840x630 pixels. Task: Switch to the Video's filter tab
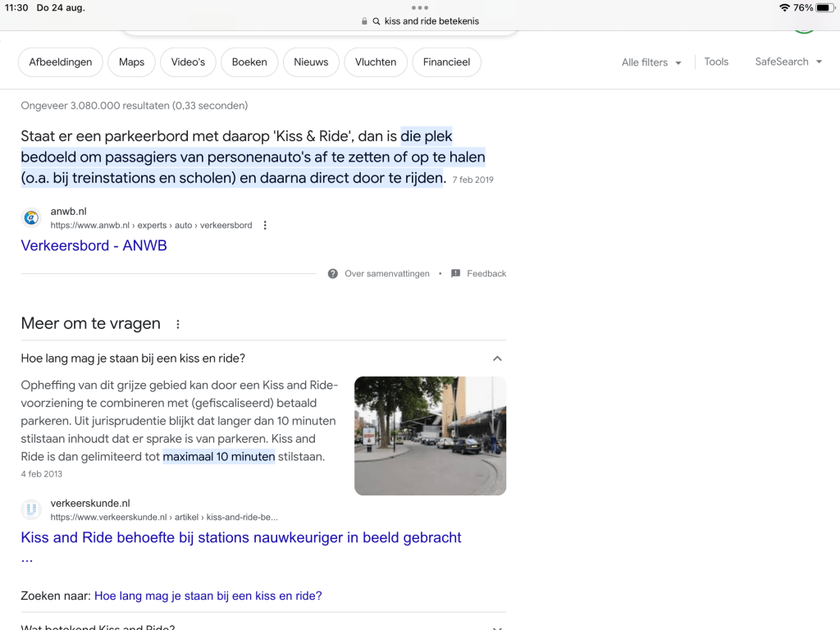click(188, 62)
